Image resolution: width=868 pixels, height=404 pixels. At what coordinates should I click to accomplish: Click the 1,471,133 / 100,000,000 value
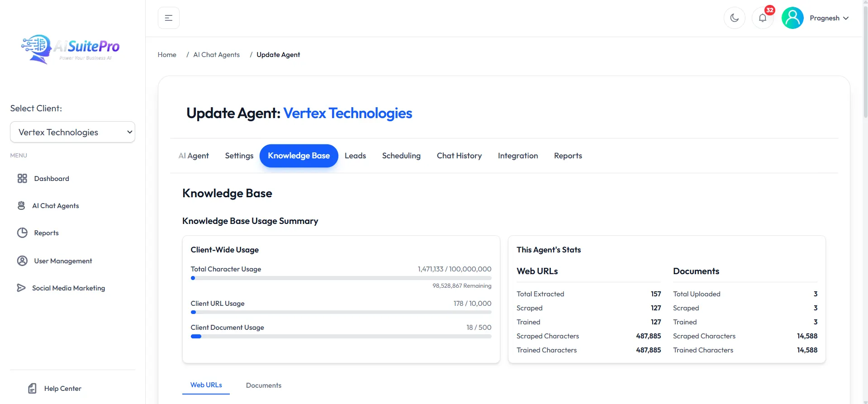455,269
